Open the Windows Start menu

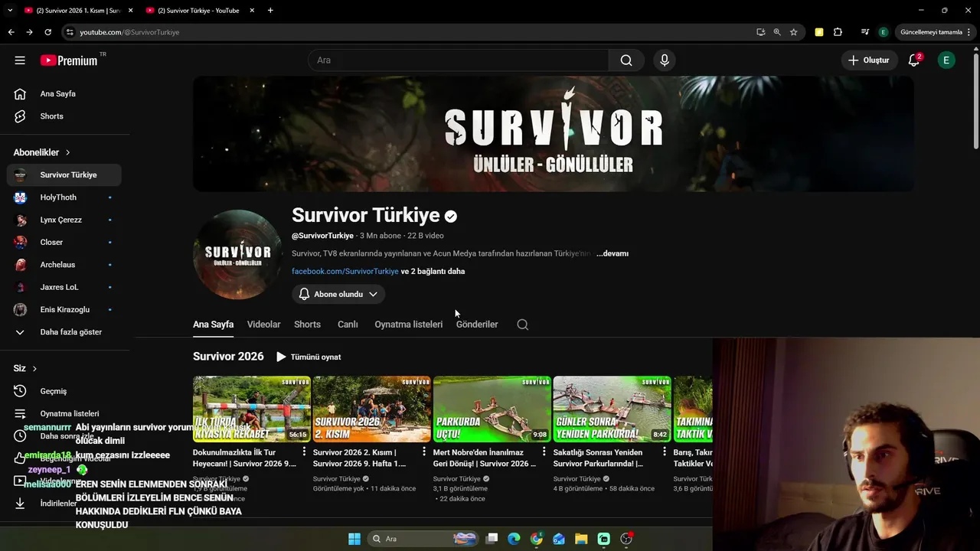pyautogui.click(x=354, y=539)
